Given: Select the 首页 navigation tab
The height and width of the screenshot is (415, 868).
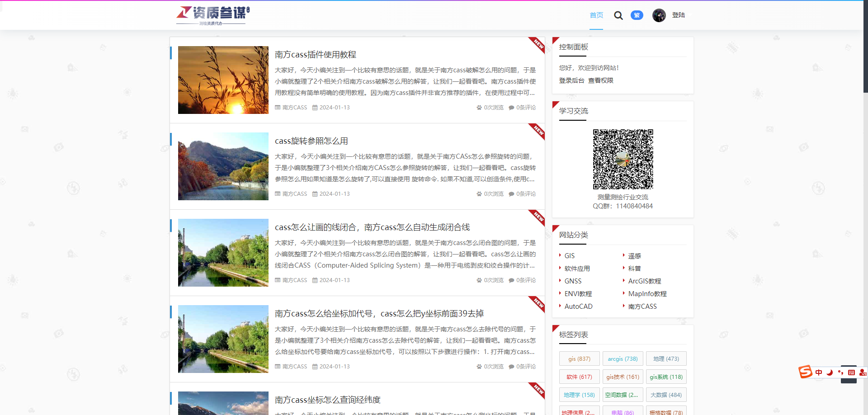Looking at the screenshot, I should pyautogui.click(x=596, y=15).
